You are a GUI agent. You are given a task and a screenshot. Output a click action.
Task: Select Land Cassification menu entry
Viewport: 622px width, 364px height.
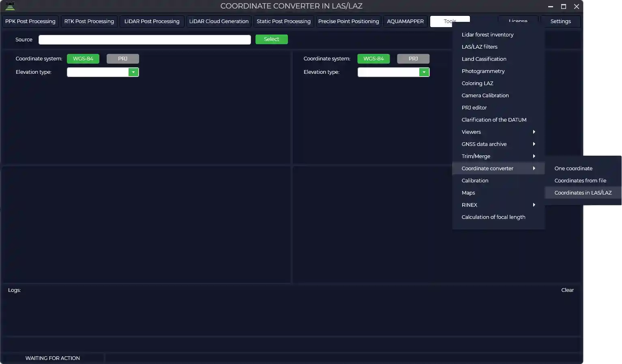[498, 59]
